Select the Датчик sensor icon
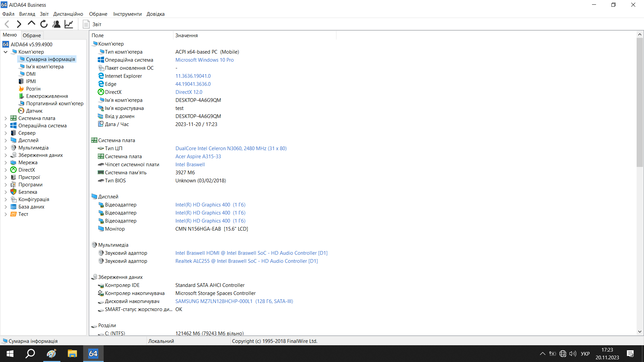Viewport: 644px width, 362px height. 21,111
